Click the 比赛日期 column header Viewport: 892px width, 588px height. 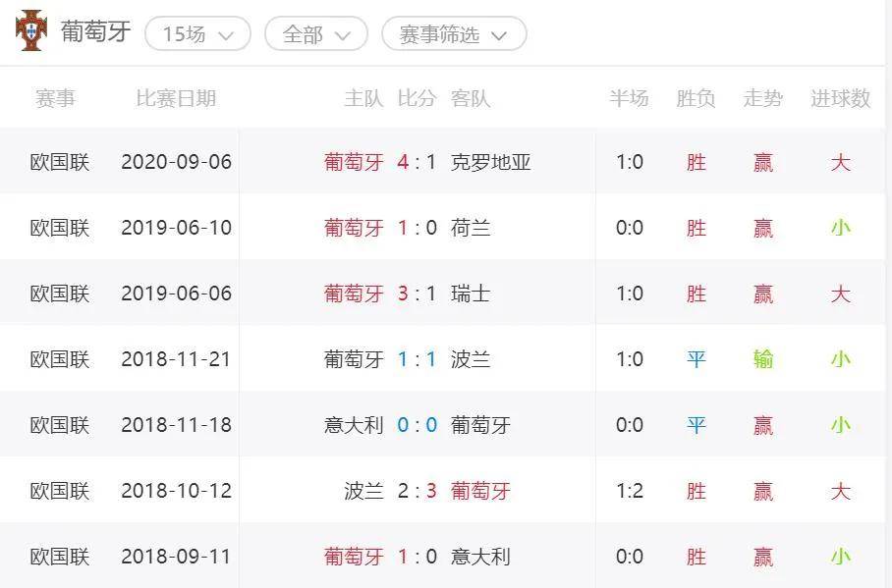176,98
